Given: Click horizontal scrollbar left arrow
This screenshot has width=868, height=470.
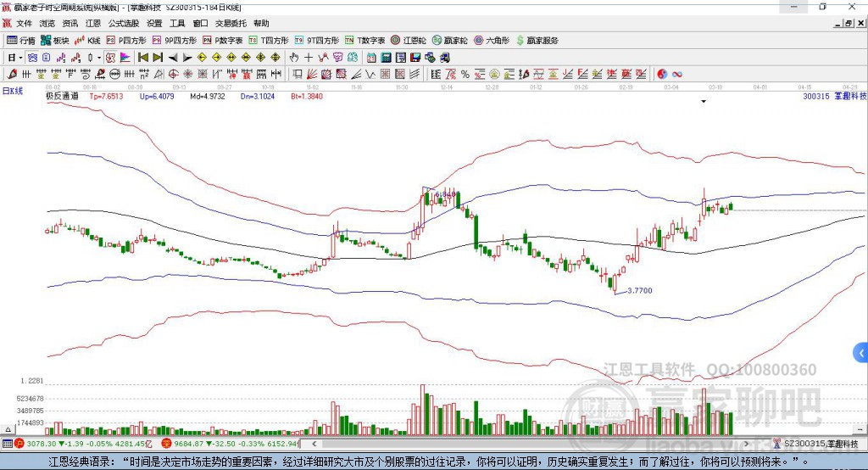Looking at the screenshot, I should [314, 444].
